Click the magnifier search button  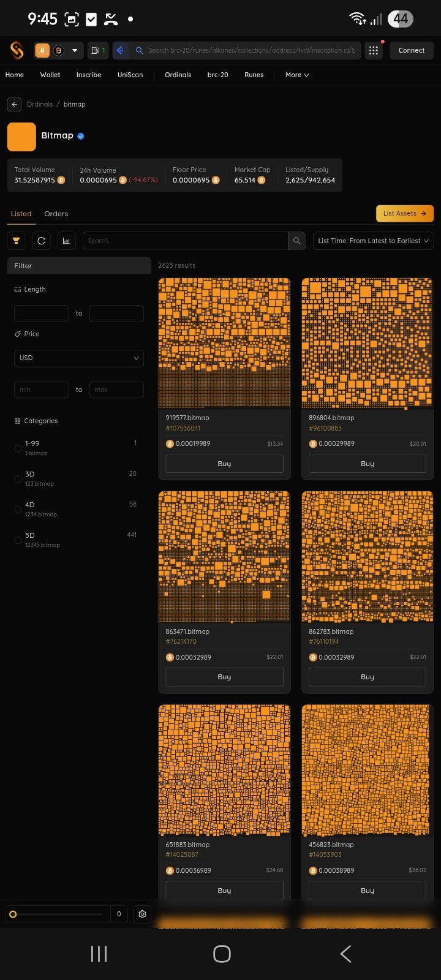point(296,241)
